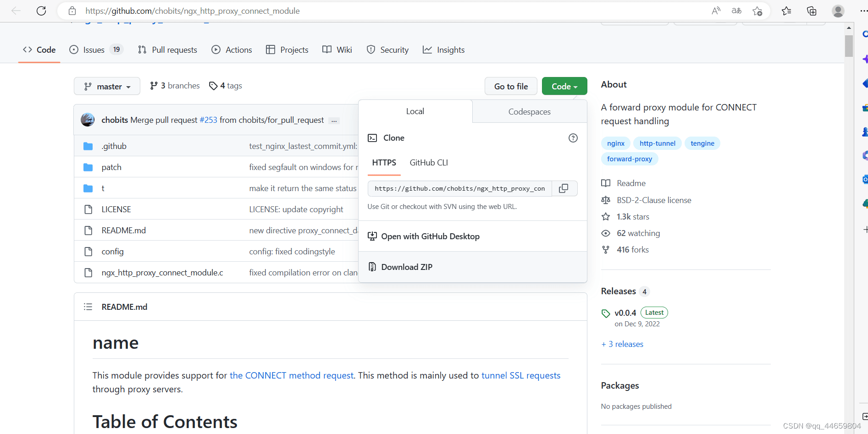Viewport: 868px width, 434px height.
Task: Open the README table of contents icon
Action: [x=88, y=307]
